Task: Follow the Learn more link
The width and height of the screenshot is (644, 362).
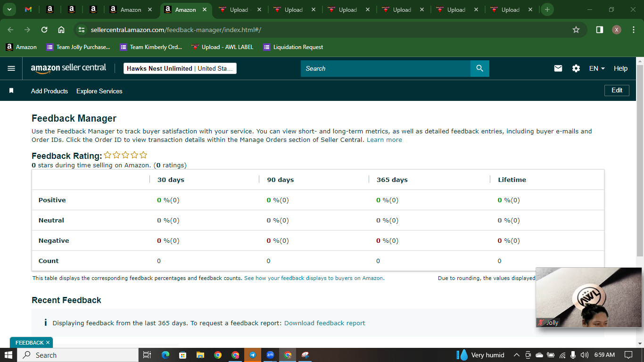Action: point(384,140)
